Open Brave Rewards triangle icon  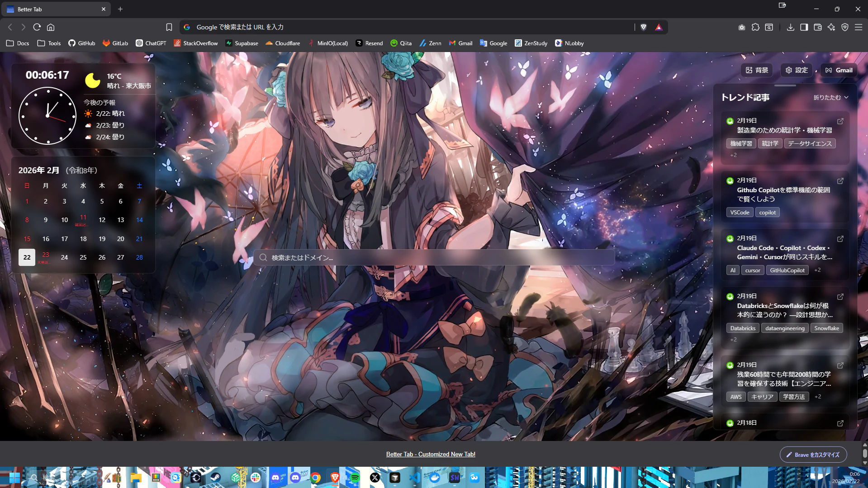659,27
